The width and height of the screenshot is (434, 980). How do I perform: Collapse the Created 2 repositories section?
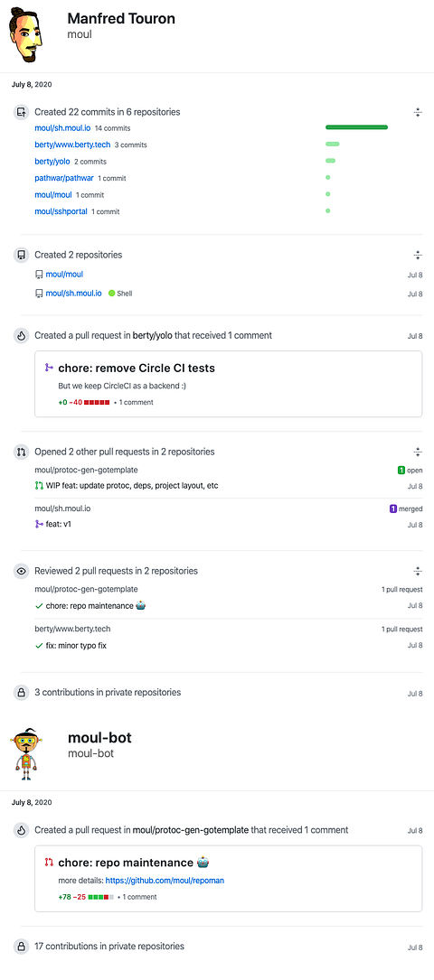418,255
